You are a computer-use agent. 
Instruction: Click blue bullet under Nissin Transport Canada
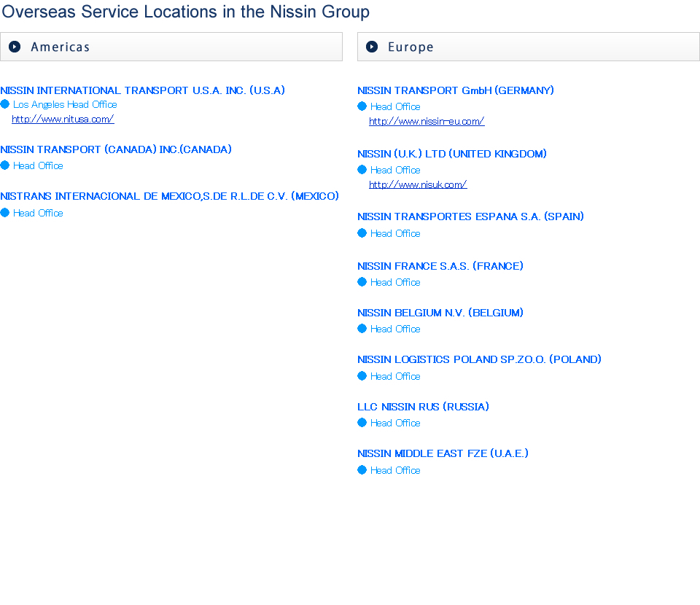(x=5, y=165)
